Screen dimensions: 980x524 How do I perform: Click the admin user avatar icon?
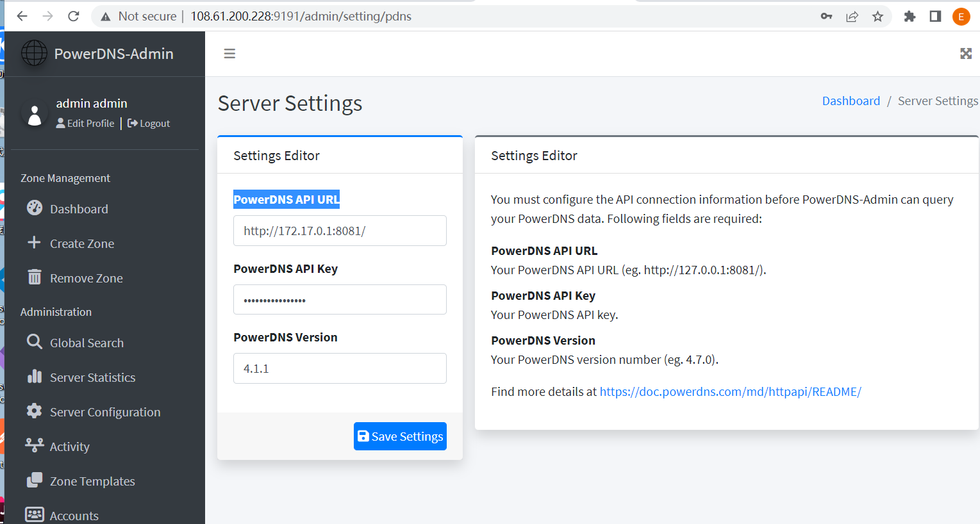pyautogui.click(x=35, y=113)
